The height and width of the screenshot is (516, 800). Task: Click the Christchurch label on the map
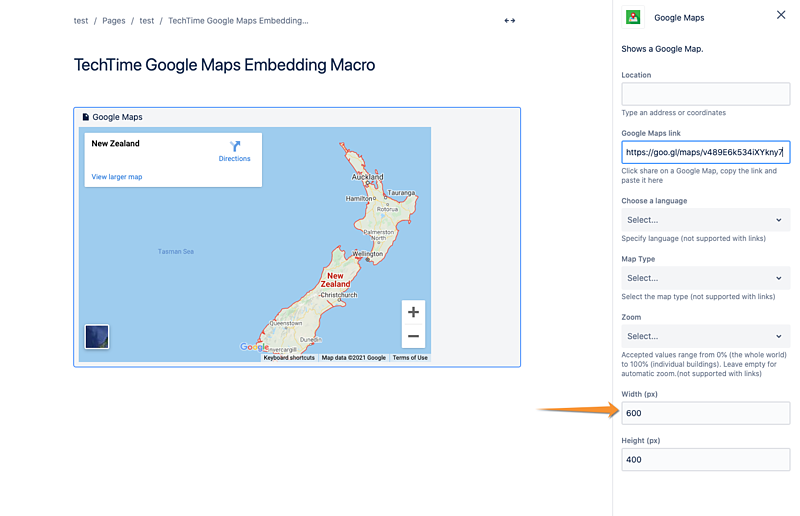click(x=339, y=295)
